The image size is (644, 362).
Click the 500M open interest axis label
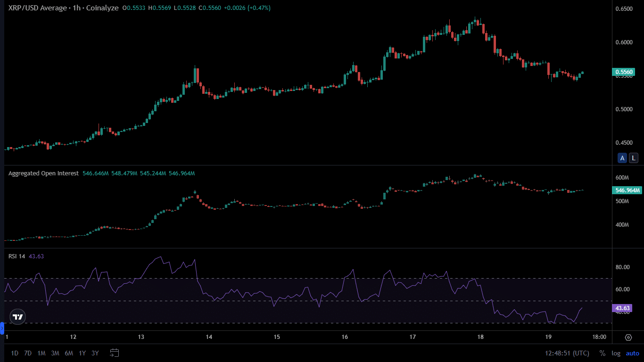coord(622,201)
